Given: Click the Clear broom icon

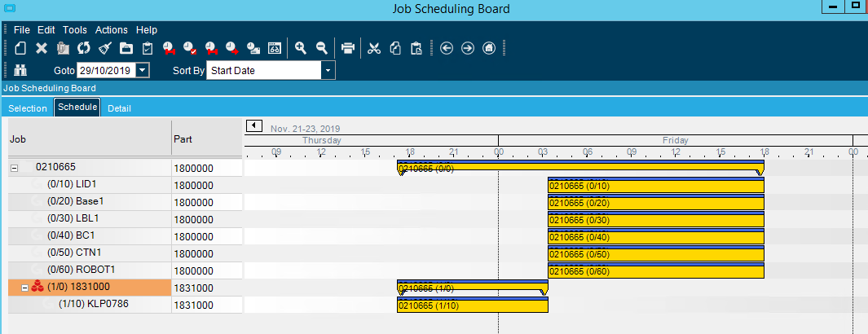Looking at the screenshot, I should (104, 48).
